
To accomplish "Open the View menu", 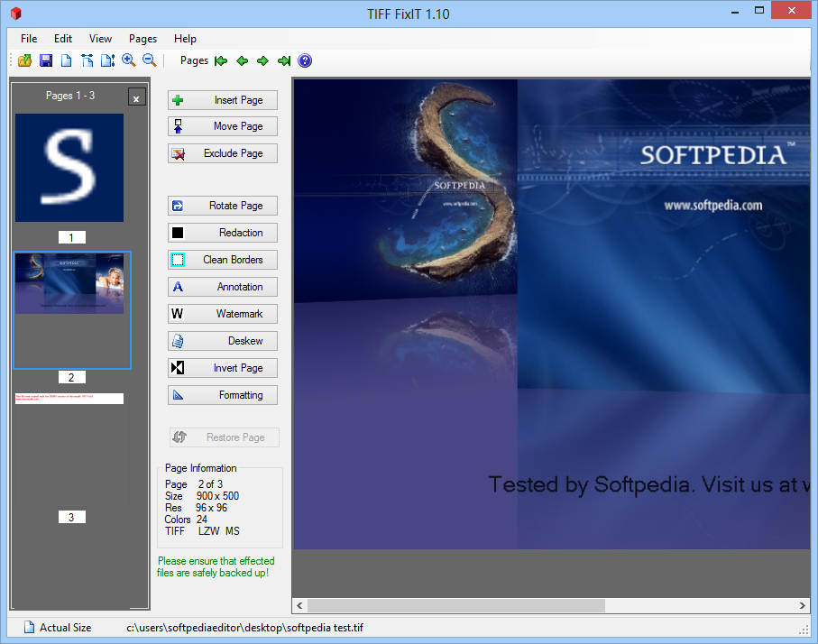I will click(100, 39).
